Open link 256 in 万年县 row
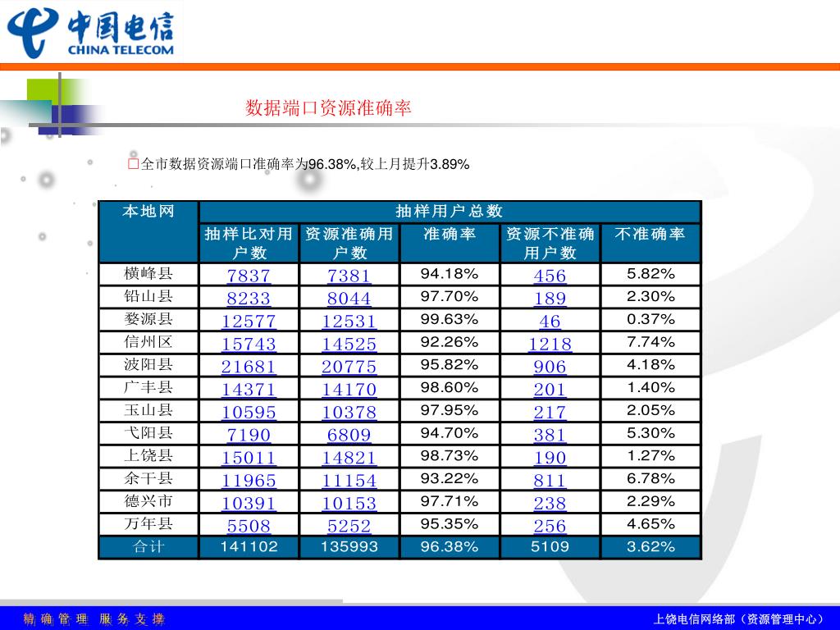Image resolution: width=840 pixels, height=630 pixels. pyautogui.click(x=550, y=526)
